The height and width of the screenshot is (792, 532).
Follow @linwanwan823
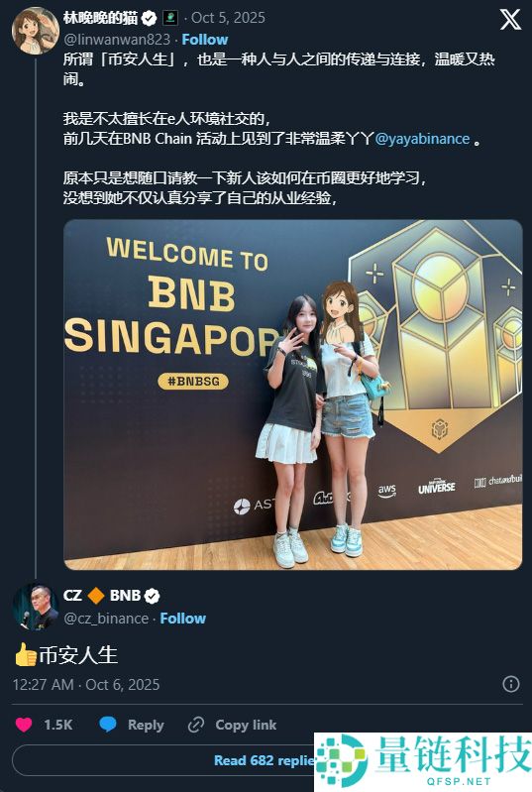click(x=204, y=40)
